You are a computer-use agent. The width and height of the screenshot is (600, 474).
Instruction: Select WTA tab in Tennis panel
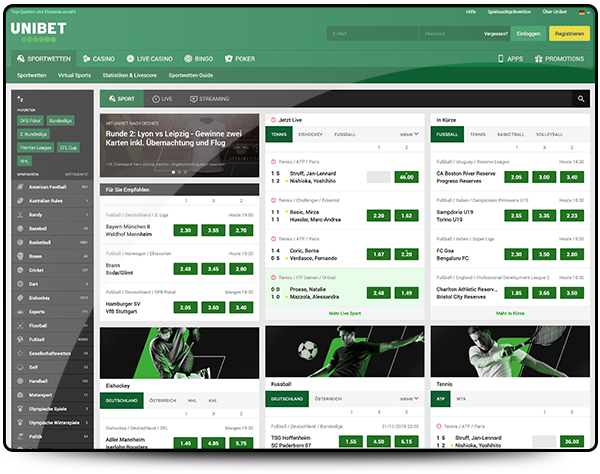461,399
